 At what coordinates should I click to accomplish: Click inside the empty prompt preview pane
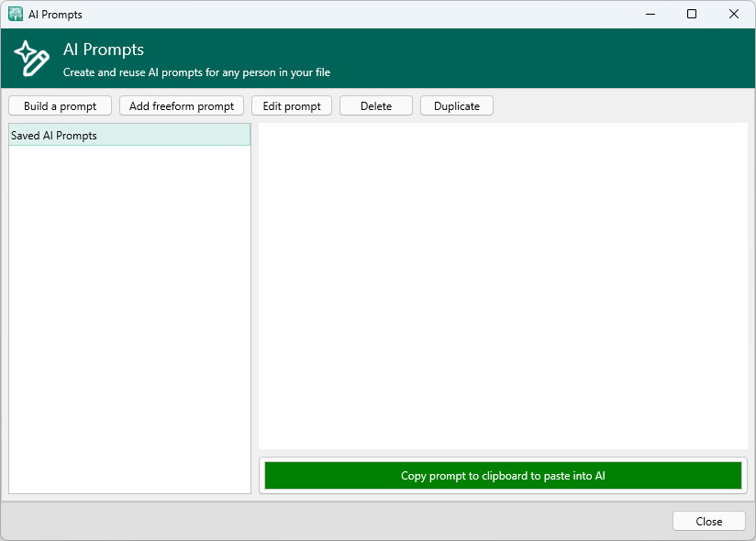coord(503,286)
